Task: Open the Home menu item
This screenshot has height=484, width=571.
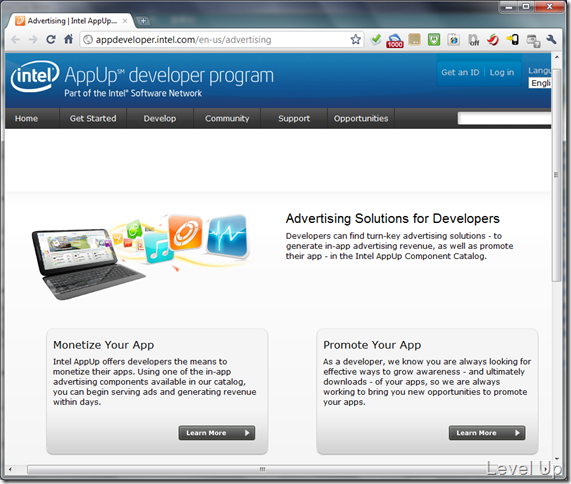Action: 26,118
